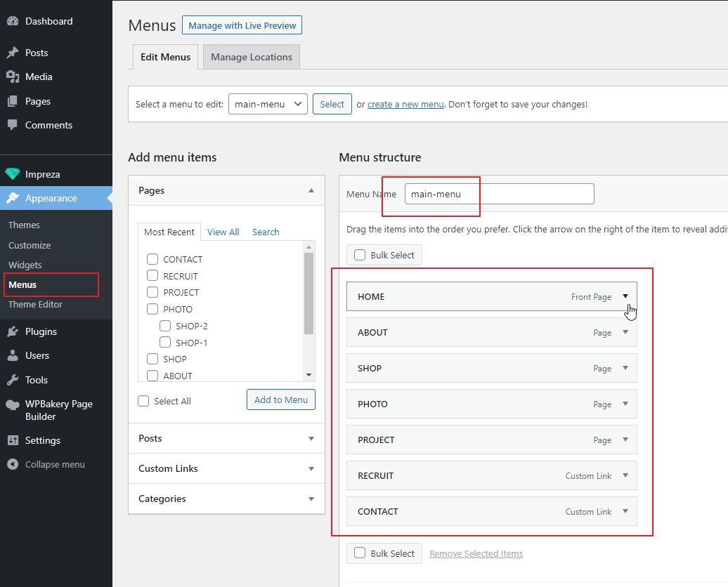Click the WPBakery Page Builder icon
This screenshot has width=728, height=587.
pyautogui.click(x=13, y=404)
